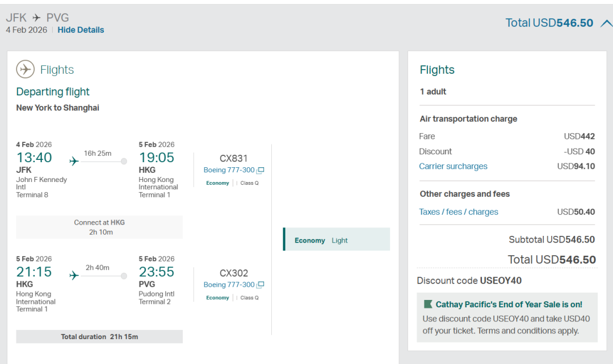Click the Economy label under CX831

pyautogui.click(x=217, y=183)
